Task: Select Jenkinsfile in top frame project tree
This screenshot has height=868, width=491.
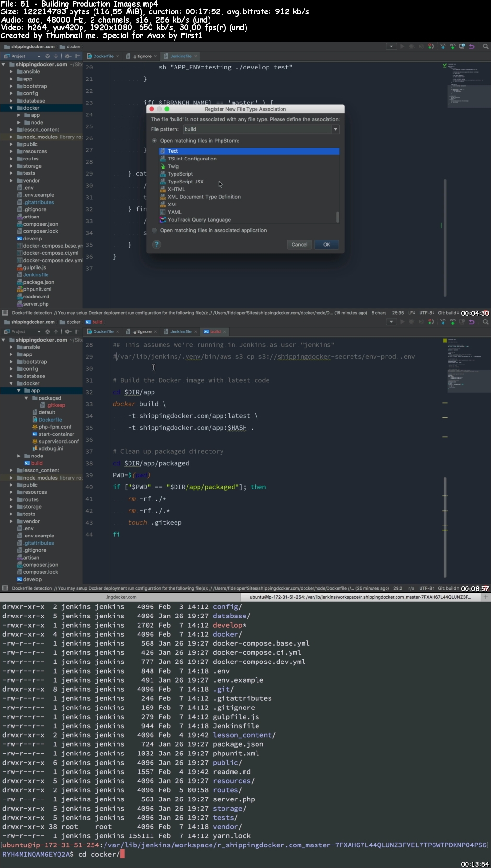Action: pyautogui.click(x=35, y=275)
